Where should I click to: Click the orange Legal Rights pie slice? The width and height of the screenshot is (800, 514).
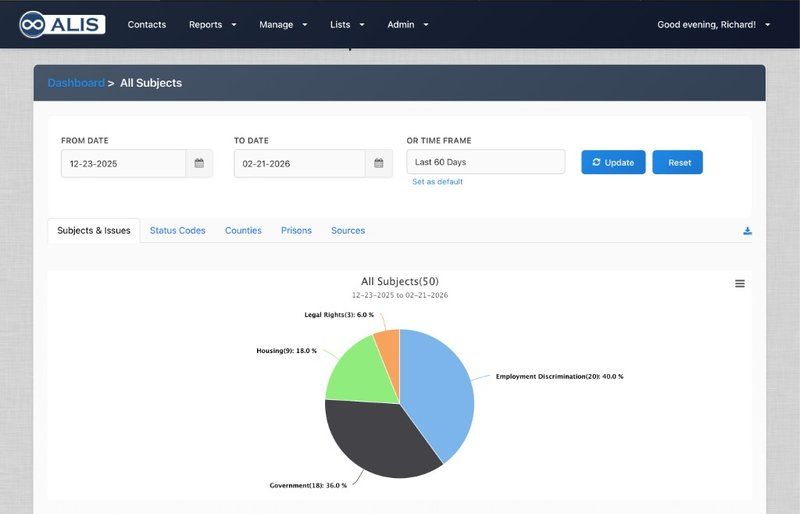click(390, 352)
